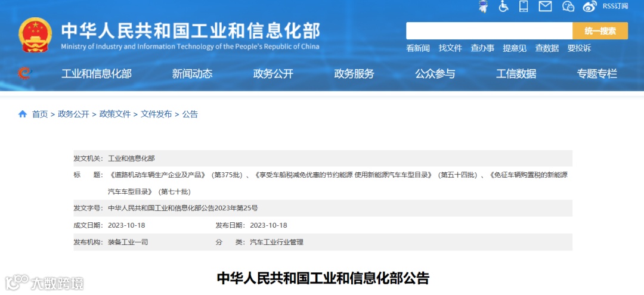Click the English ministry name subtitle
Screen dimensions: 644x295
click(190, 46)
